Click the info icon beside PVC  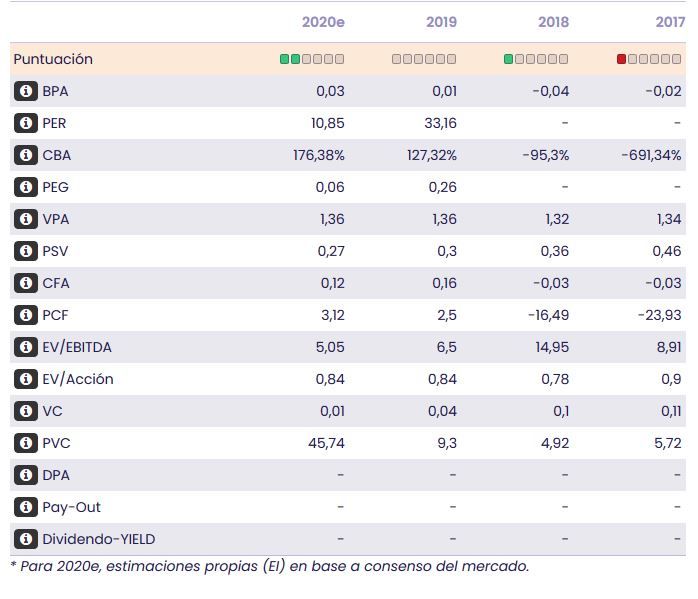click(x=25, y=443)
